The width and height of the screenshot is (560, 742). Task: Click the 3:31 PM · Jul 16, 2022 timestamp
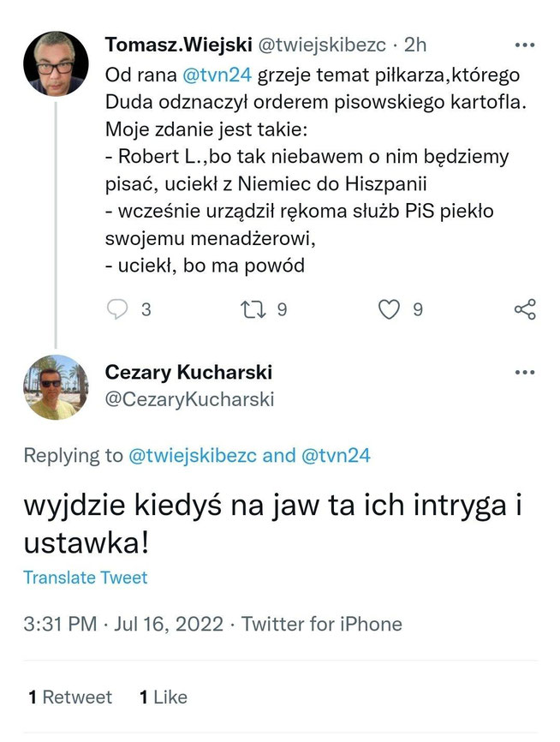pos(127,625)
